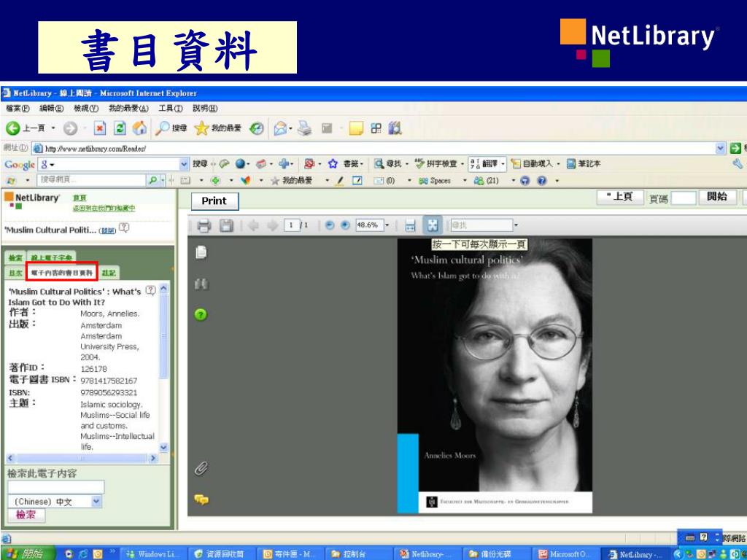
Task: Go to IE Home icon
Action: click(x=139, y=128)
